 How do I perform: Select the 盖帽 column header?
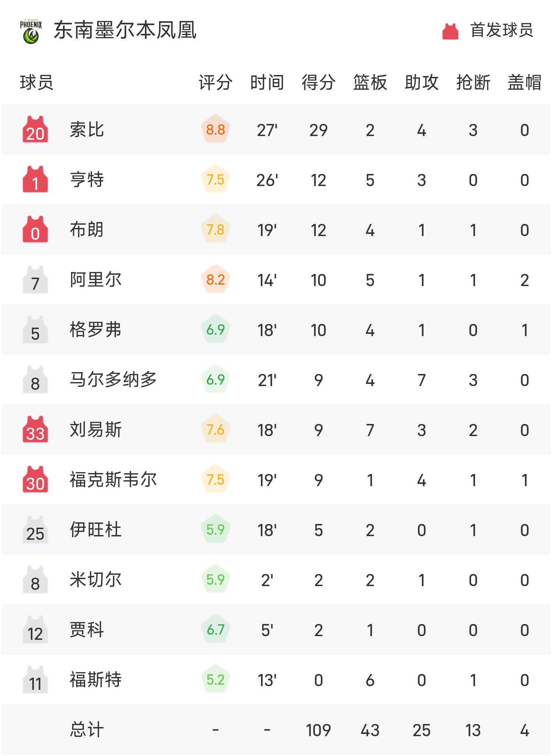[524, 82]
